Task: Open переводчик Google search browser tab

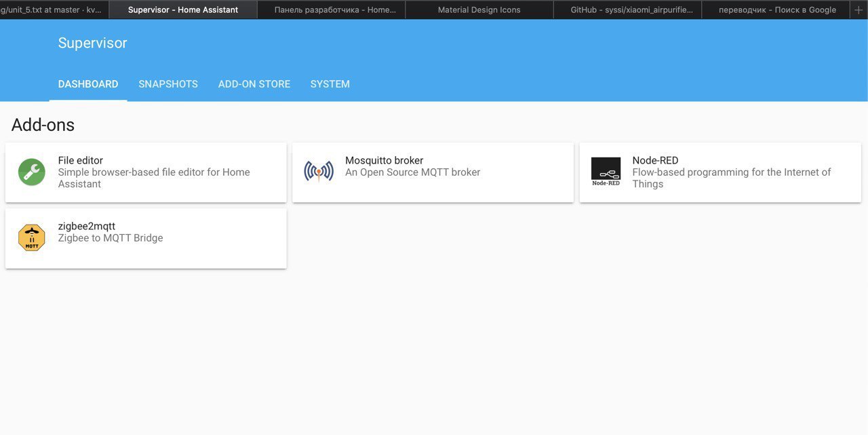Action: pos(776,10)
